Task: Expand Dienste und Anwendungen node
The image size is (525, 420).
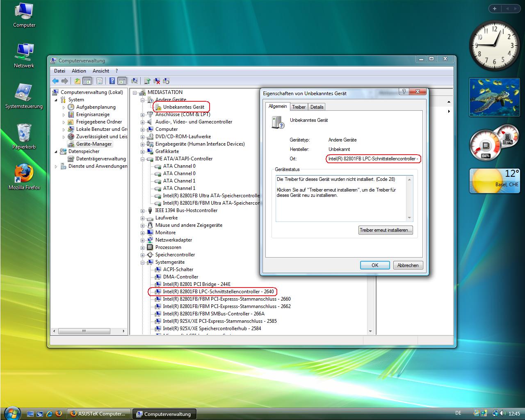Action: 56,167
